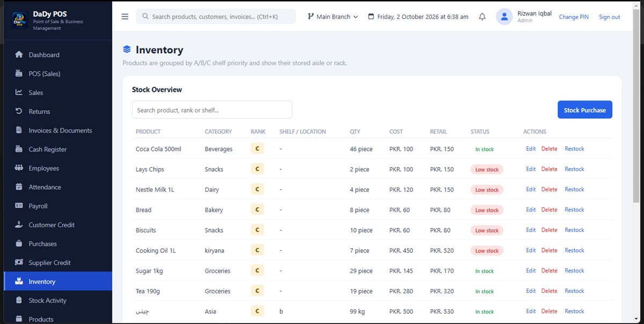Edit the Bread row
The image size is (644, 324).
point(531,210)
